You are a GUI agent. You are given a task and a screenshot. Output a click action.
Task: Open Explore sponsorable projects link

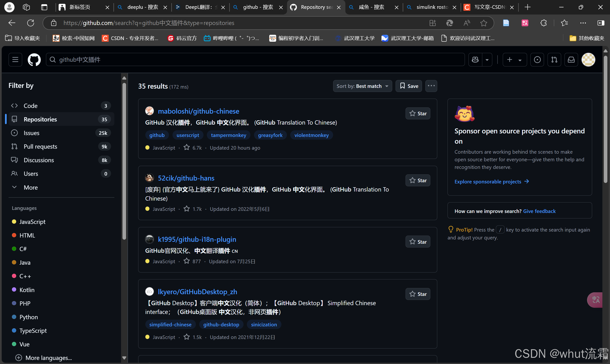(488, 182)
